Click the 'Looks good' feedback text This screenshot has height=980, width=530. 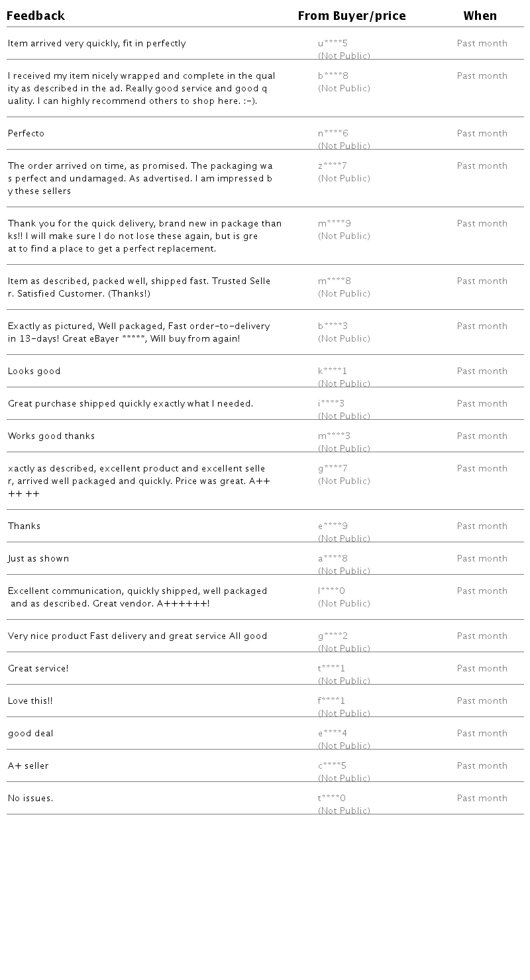[34, 371]
